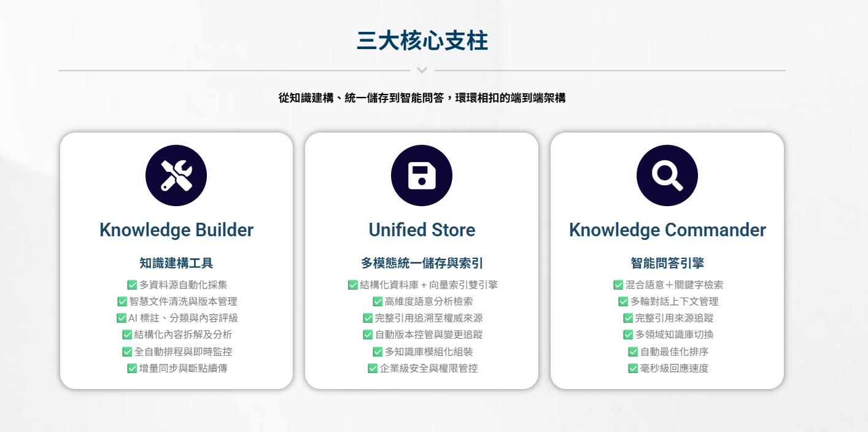Click the check mark beside 企業級安全與權限管控
The width and height of the screenshot is (868, 432).
click(x=373, y=368)
